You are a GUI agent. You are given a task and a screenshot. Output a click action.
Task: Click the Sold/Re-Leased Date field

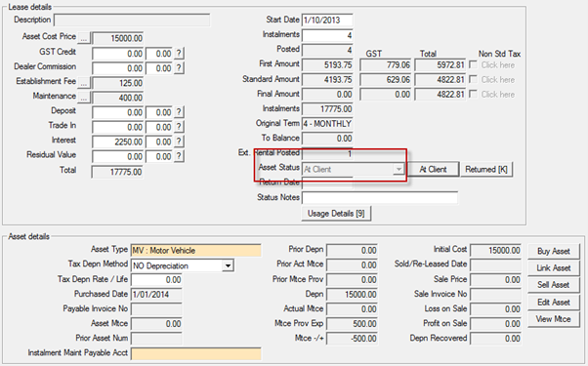click(496, 264)
